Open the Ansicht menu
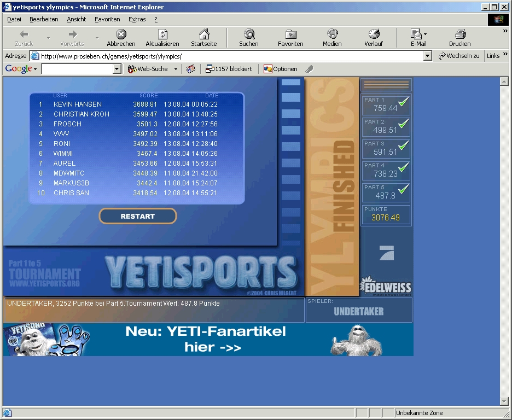512x420 pixels. [x=77, y=19]
